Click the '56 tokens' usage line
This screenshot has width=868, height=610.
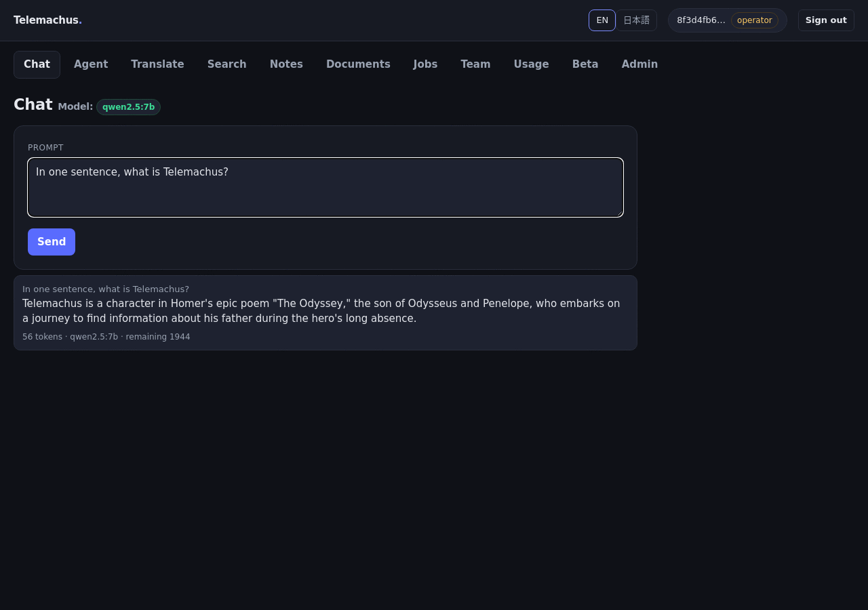pyautogui.click(x=106, y=337)
